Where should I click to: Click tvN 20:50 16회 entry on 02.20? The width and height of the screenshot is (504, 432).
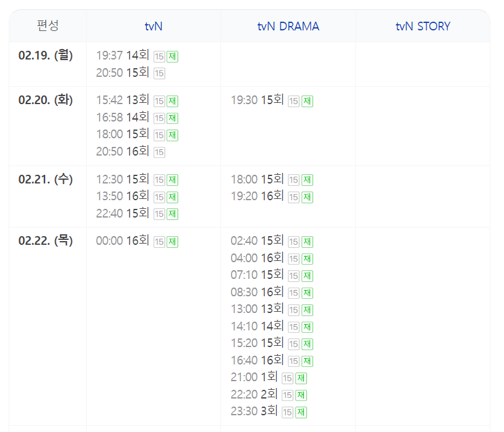point(131,151)
